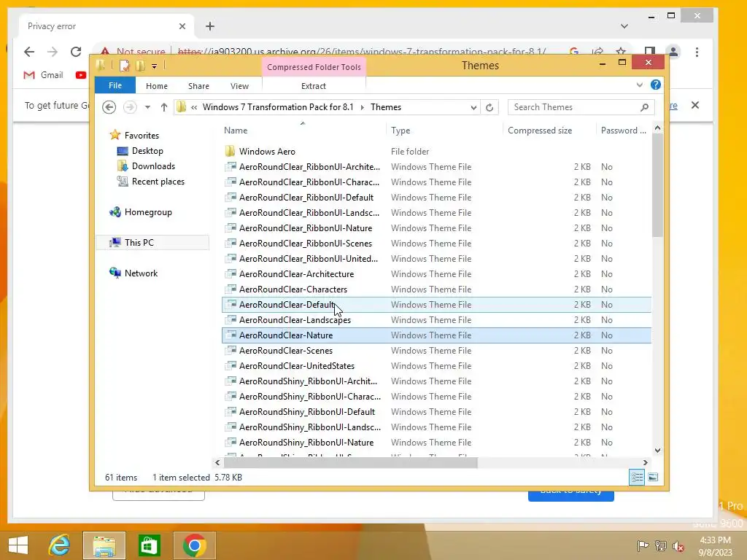Viewport: 747px width, 560px height.
Task: Click horizontal scrollbar right arrow
Action: click(645, 462)
